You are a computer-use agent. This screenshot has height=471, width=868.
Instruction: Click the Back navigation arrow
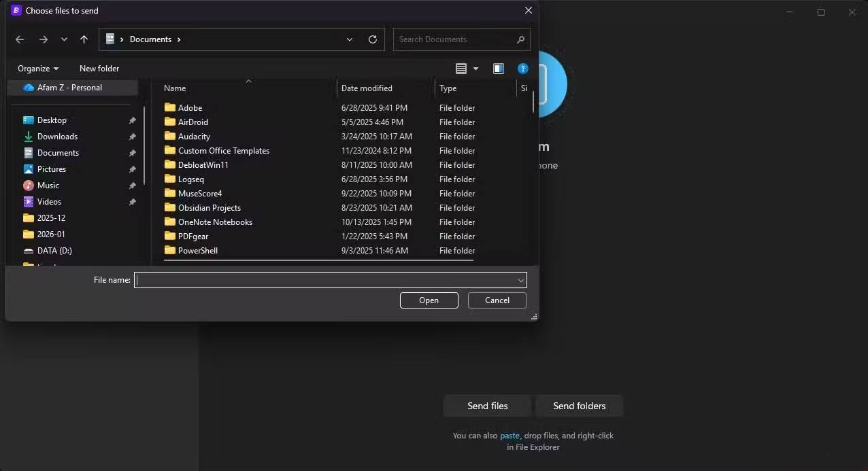click(x=20, y=39)
